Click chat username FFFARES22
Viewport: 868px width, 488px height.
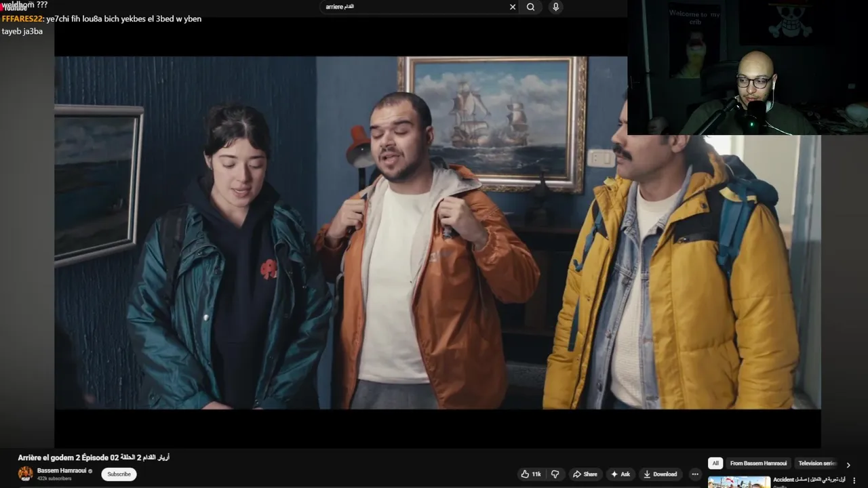[x=22, y=19]
